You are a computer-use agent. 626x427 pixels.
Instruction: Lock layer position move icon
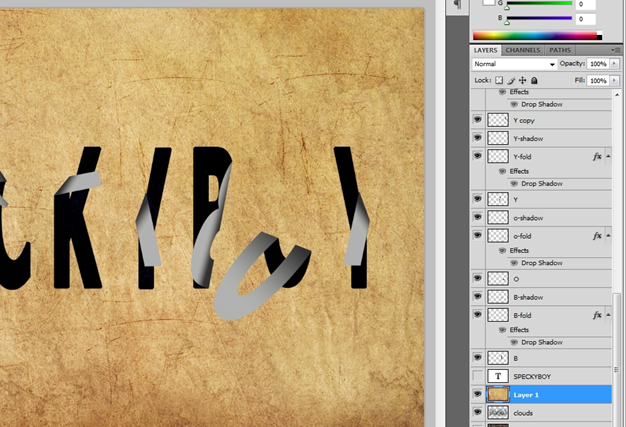tap(522, 81)
